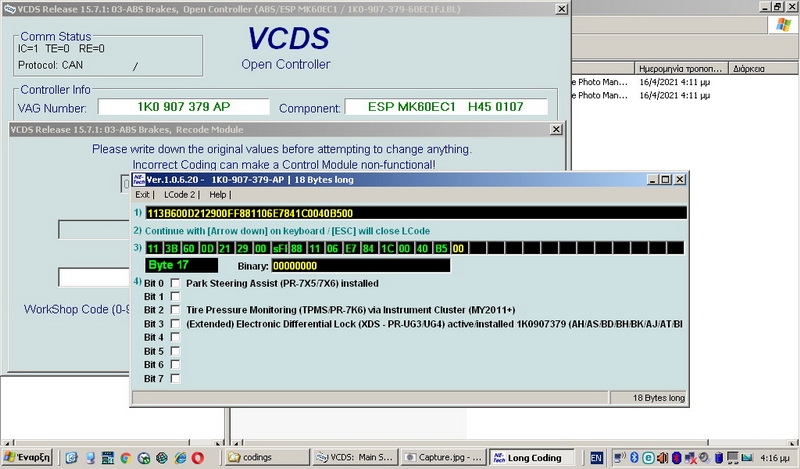Click the VAG Number field 1K0 907 379 AP
The image size is (800, 469).
pos(184,107)
